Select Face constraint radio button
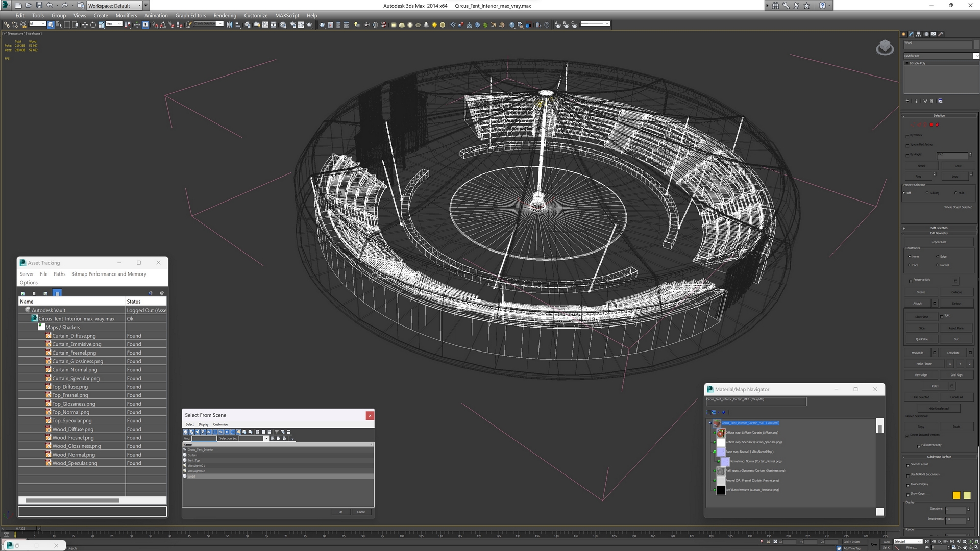The height and width of the screenshot is (551, 980). [x=910, y=265]
